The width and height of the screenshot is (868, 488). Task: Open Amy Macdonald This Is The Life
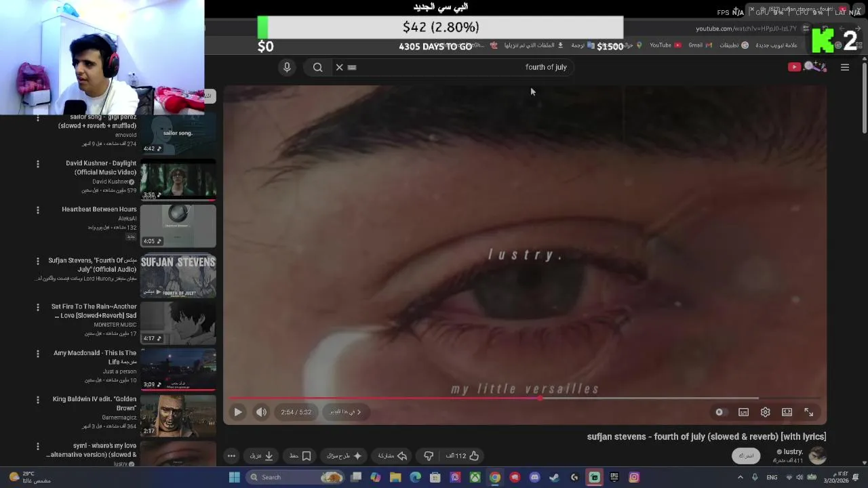(x=95, y=357)
